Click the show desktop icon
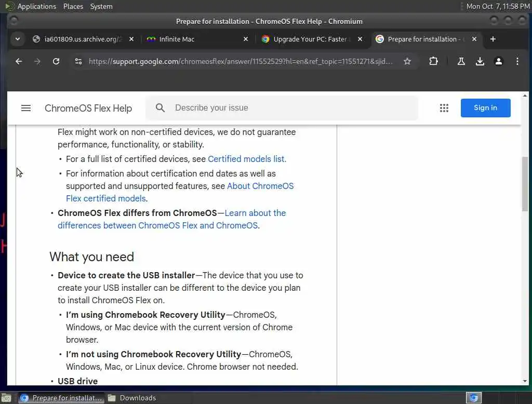The width and height of the screenshot is (532, 404). [6, 398]
